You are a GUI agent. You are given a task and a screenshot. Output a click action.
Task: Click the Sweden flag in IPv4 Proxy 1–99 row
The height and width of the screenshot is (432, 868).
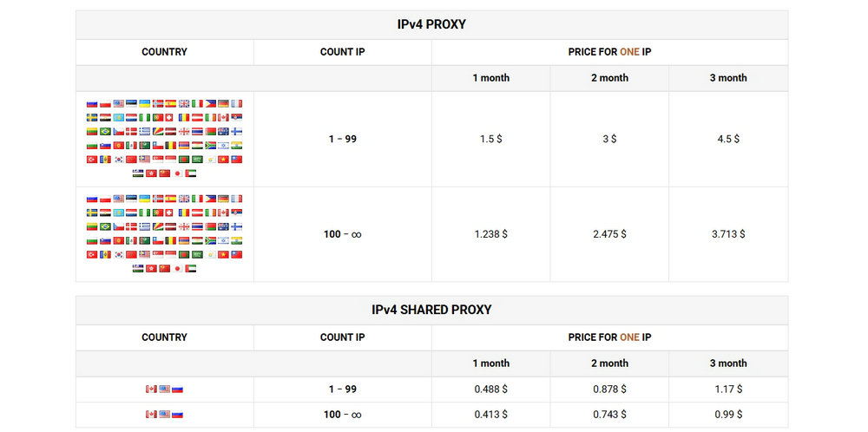tap(92, 118)
